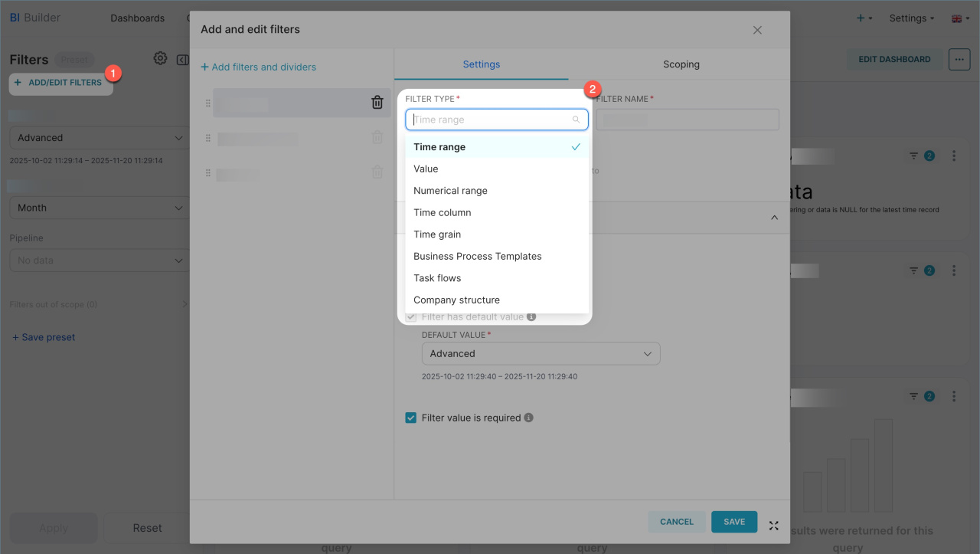Click the Filter Type search field
The image size is (980, 554).
pos(492,120)
